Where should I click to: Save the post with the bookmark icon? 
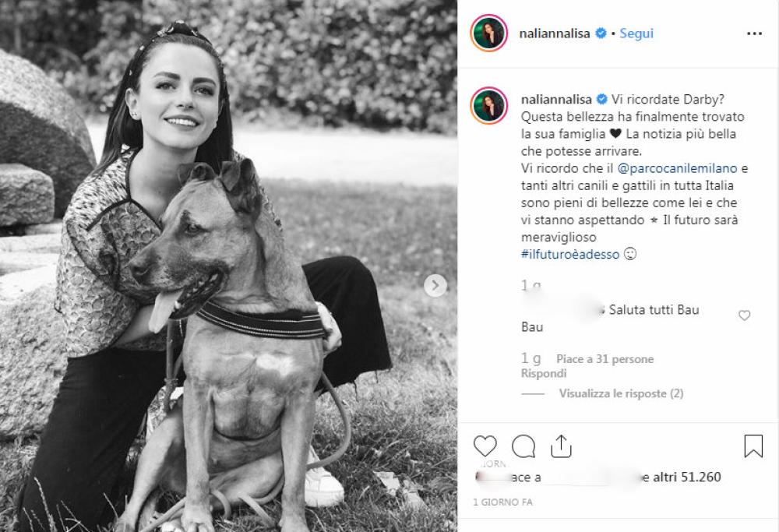pos(753,446)
